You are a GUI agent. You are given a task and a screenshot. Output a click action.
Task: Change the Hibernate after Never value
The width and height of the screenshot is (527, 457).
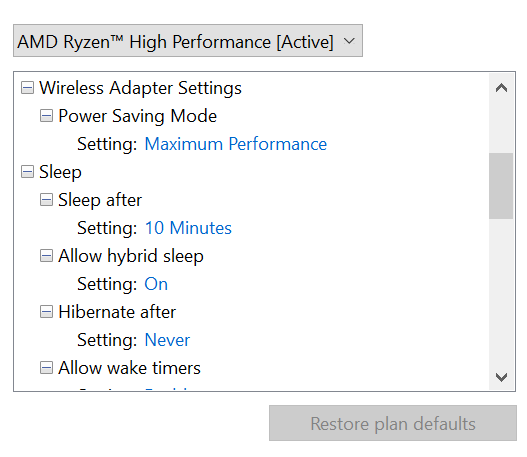point(167,340)
